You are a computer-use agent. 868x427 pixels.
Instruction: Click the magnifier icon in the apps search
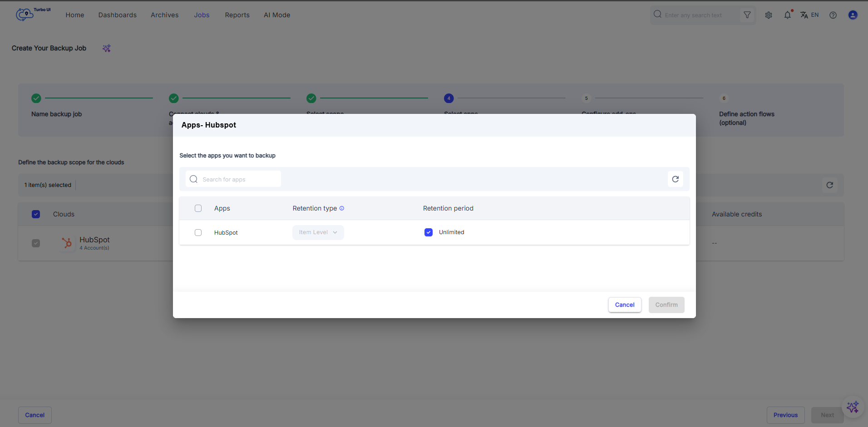194,179
